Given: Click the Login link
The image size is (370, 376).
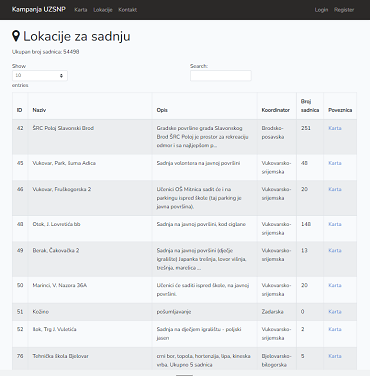Looking at the screenshot, I should 321,10.
